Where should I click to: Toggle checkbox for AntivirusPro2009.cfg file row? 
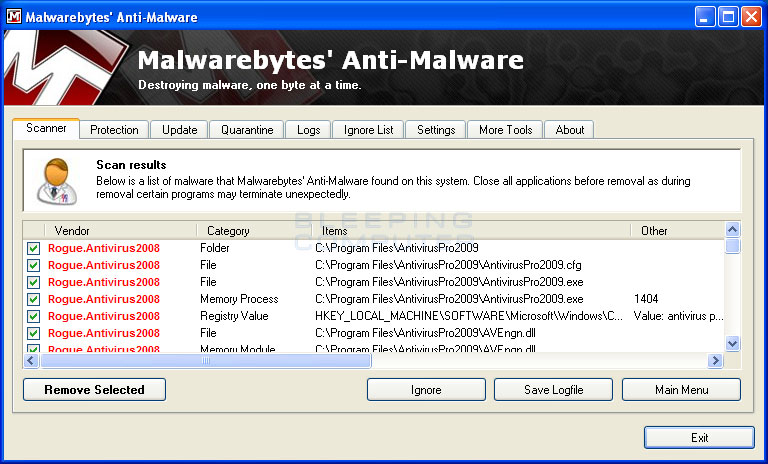pyautogui.click(x=33, y=266)
